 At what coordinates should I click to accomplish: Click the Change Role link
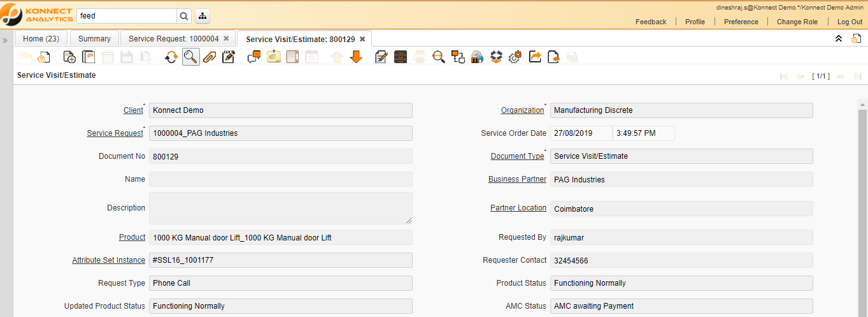pos(797,22)
